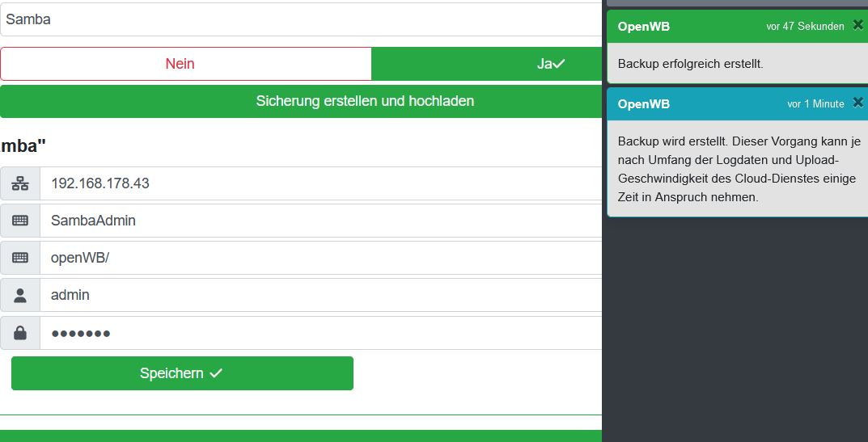Click 'Sicherung erstellen und hochladen' button

(x=301, y=101)
